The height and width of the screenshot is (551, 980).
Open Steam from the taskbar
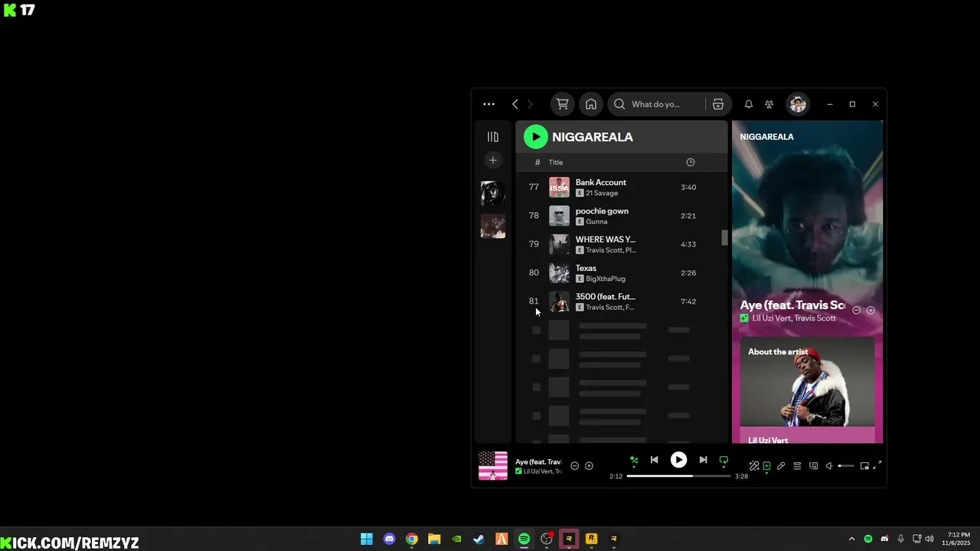[479, 539]
